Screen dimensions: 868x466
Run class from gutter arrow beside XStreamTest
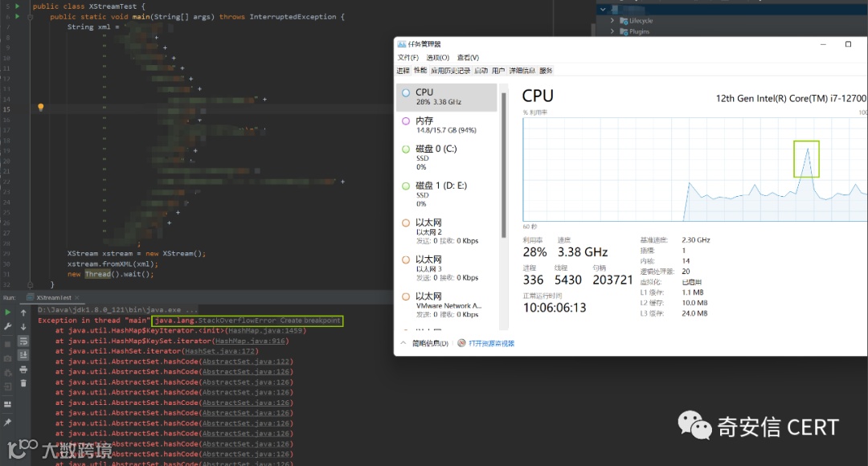click(x=17, y=6)
